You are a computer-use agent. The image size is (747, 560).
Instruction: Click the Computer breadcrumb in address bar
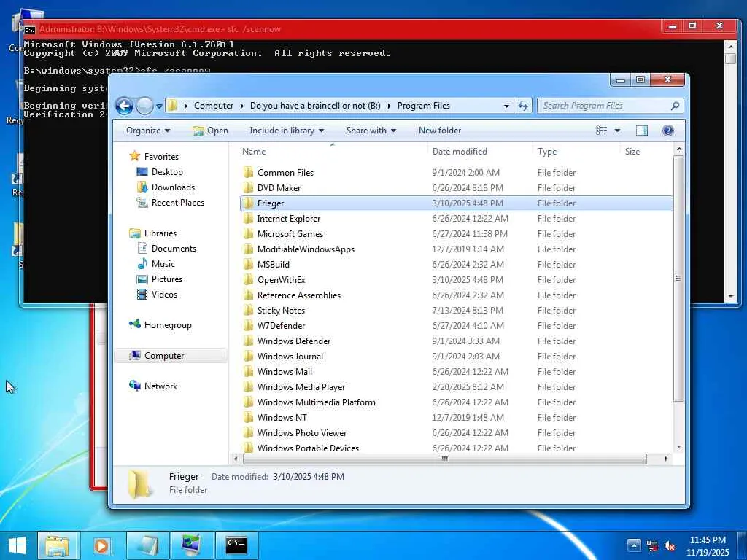[x=214, y=106]
